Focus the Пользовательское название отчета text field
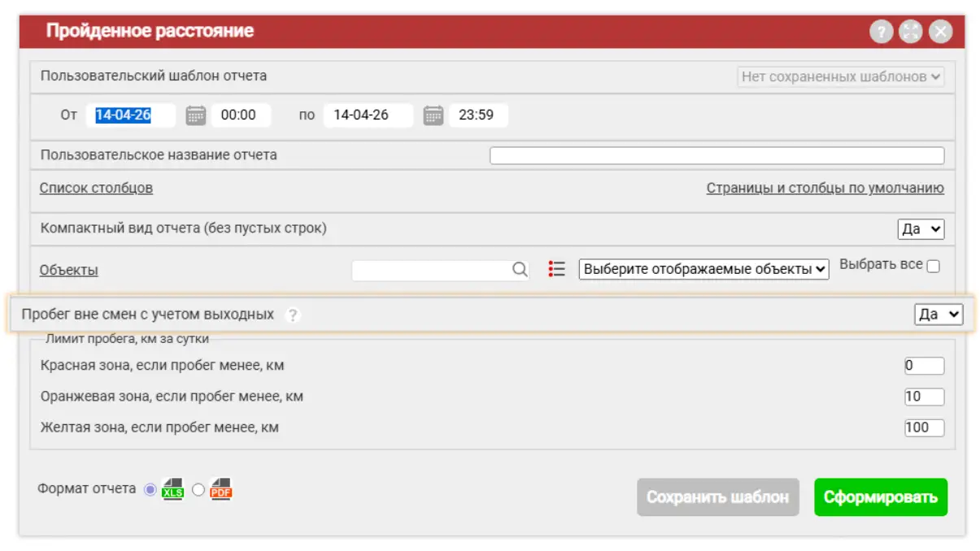This screenshot has height=551, width=980. tap(716, 156)
